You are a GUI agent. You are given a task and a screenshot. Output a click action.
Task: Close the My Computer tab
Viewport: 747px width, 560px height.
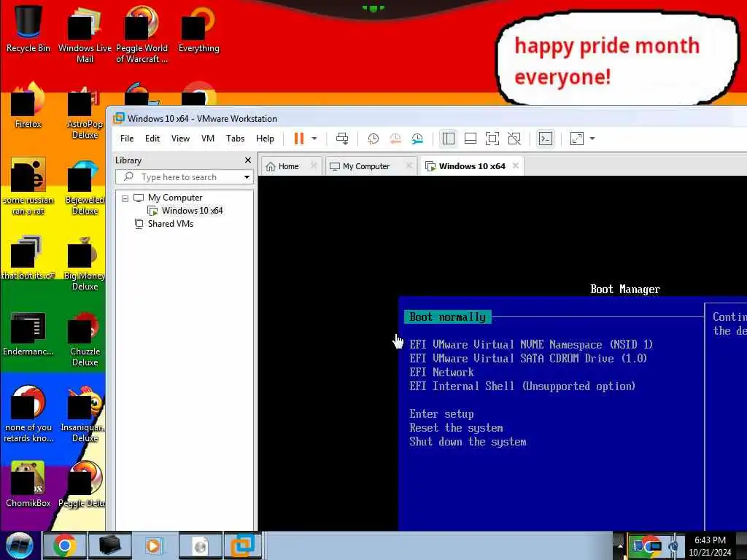409,166
